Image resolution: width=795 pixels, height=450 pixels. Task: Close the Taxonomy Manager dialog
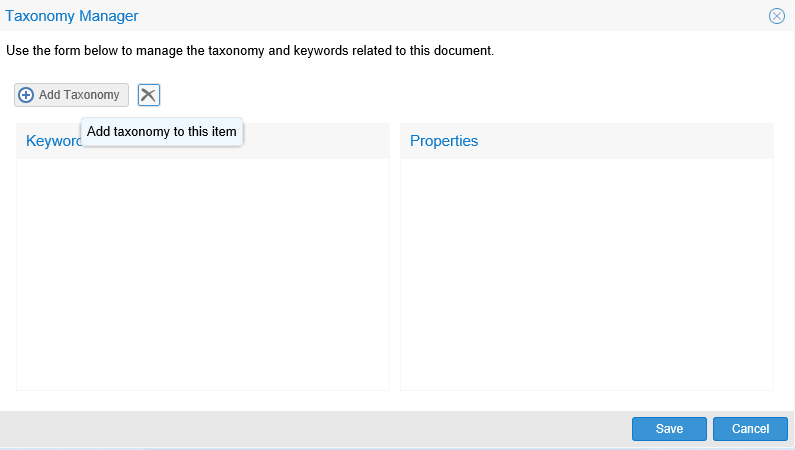[776, 16]
